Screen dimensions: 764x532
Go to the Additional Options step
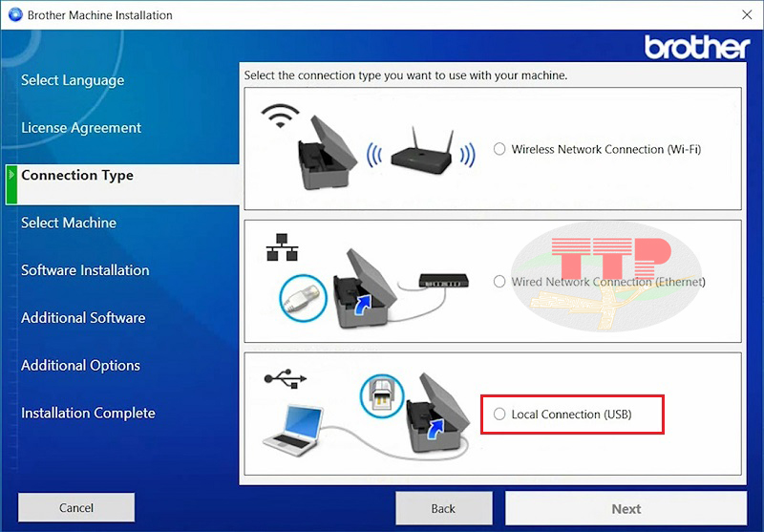(x=81, y=366)
